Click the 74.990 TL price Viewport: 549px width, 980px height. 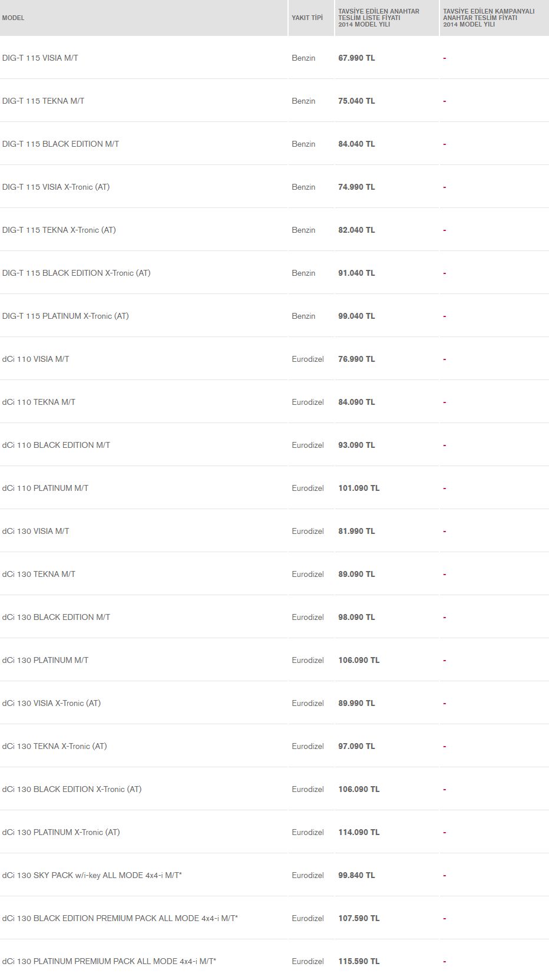356,187
